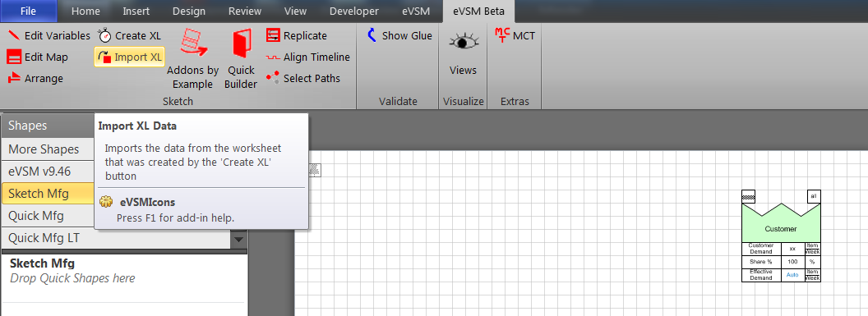The image size is (868, 316).
Task: Click the Align Timeline icon
Action: tap(273, 57)
